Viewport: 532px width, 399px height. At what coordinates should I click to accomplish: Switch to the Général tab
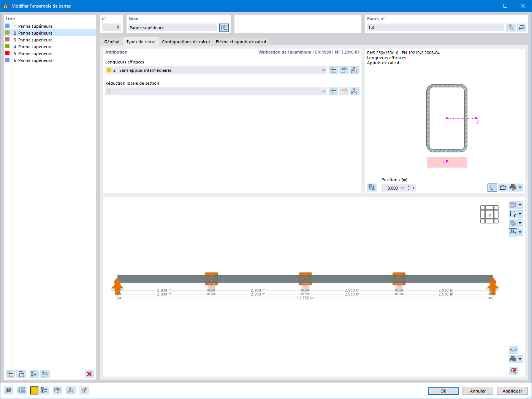point(111,42)
